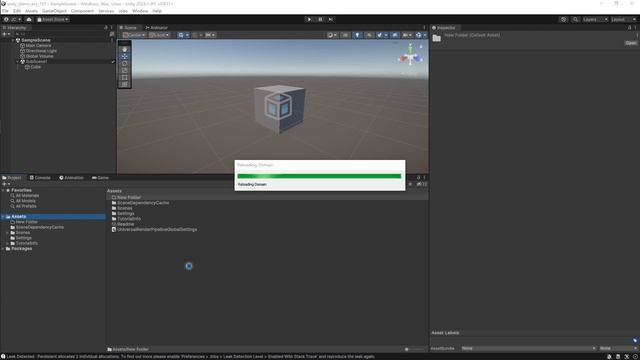Screen dimensions: 640x360
Task: Open the Help menu
Action: [x=157, y=11]
